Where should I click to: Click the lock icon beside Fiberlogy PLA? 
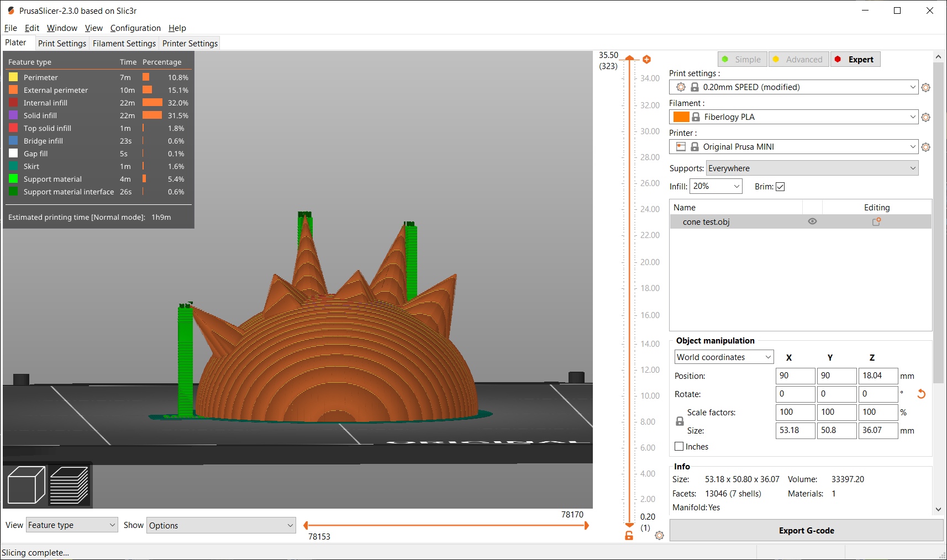pos(696,117)
